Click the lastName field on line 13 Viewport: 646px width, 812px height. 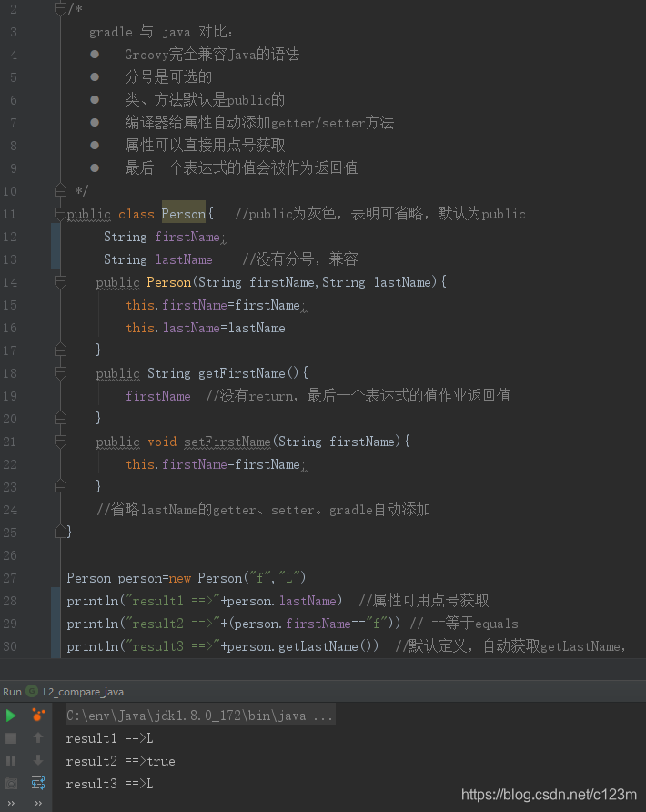184,259
